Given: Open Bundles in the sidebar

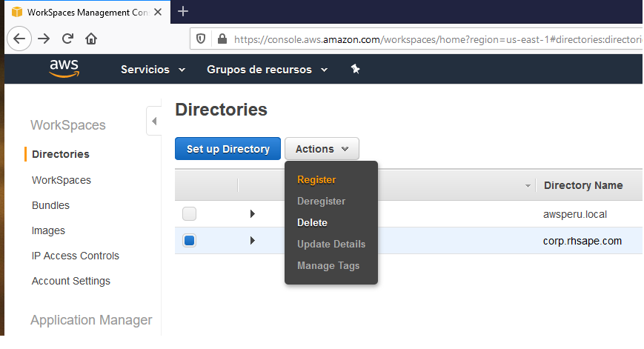Looking at the screenshot, I should pyautogui.click(x=50, y=205).
